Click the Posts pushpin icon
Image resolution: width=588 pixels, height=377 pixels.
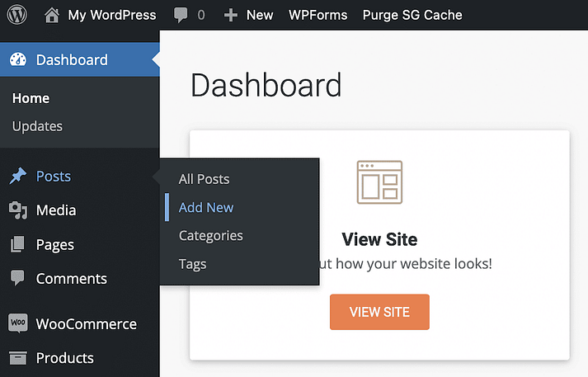[18, 176]
